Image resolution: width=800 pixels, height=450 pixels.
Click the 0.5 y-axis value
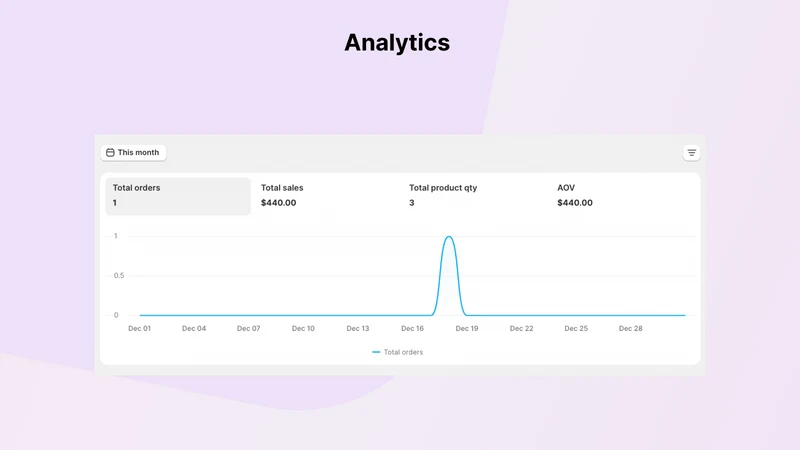click(x=119, y=276)
